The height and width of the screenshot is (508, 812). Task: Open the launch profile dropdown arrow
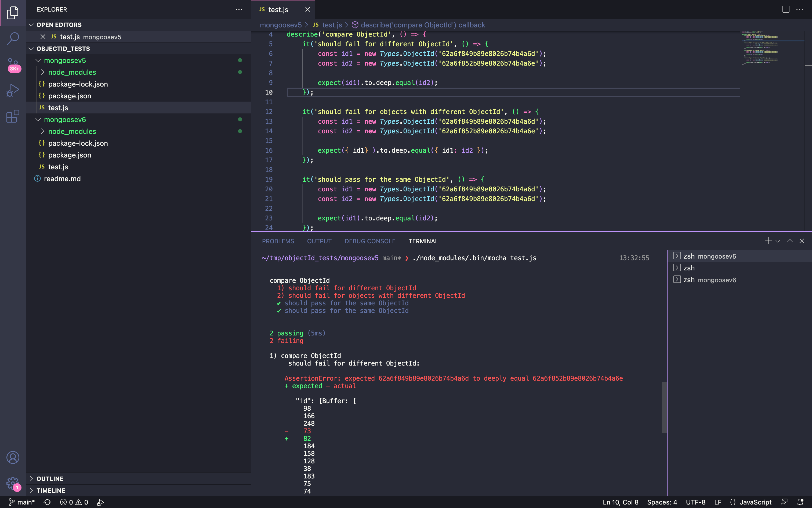click(777, 241)
